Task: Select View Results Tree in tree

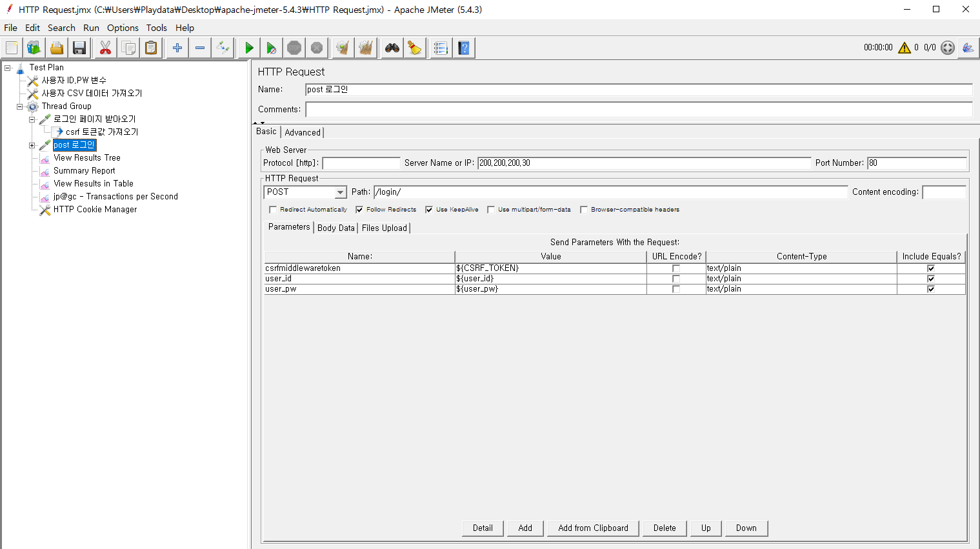Action: (87, 158)
